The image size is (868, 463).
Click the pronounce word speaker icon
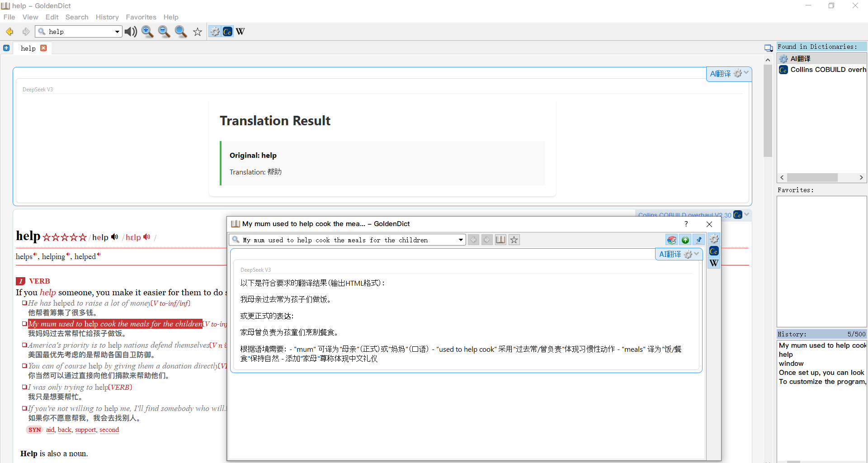pos(131,32)
